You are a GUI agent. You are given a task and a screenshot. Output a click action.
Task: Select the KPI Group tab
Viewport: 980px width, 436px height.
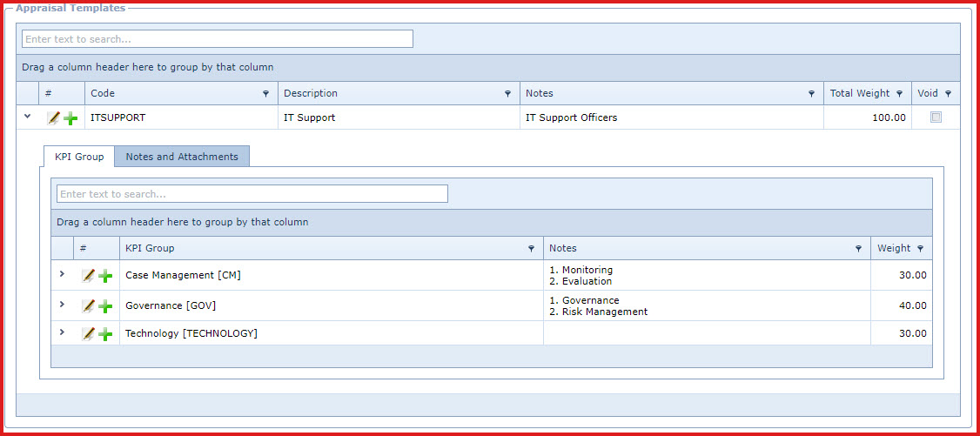point(78,157)
